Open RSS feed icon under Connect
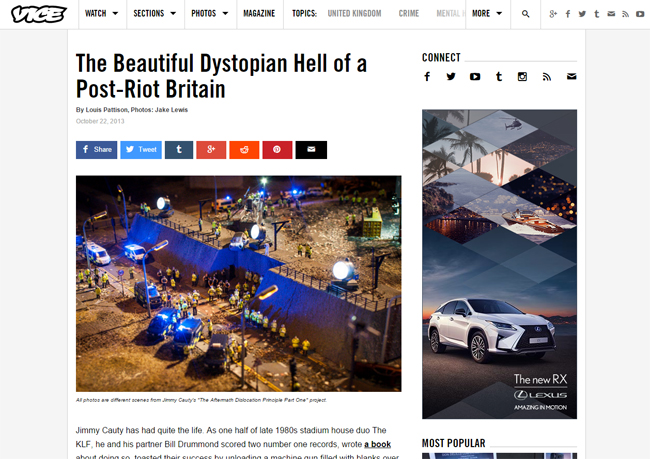 pyautogui.click(x=547, y=77)
